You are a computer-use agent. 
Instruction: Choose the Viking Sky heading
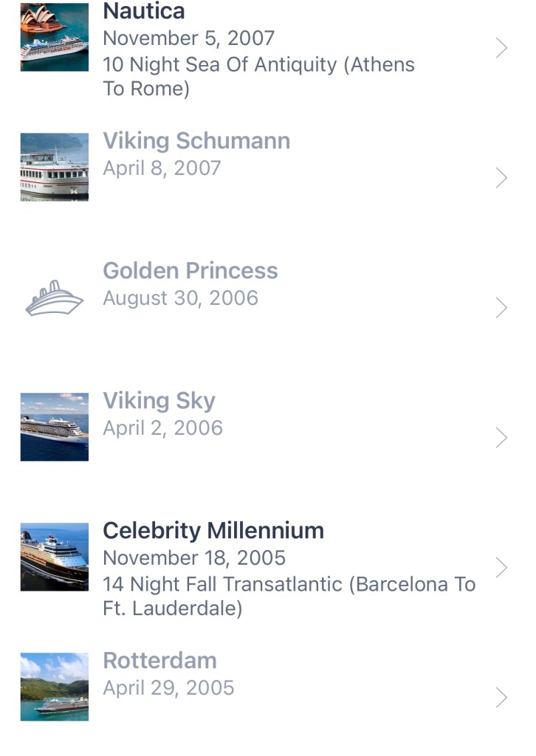(159, 401)
